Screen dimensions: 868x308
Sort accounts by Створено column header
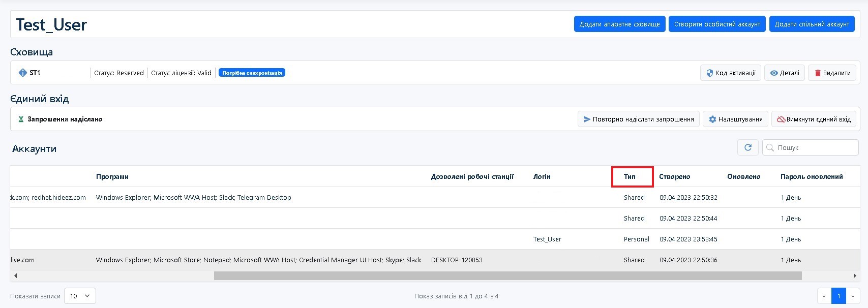(x=674, y=177)
